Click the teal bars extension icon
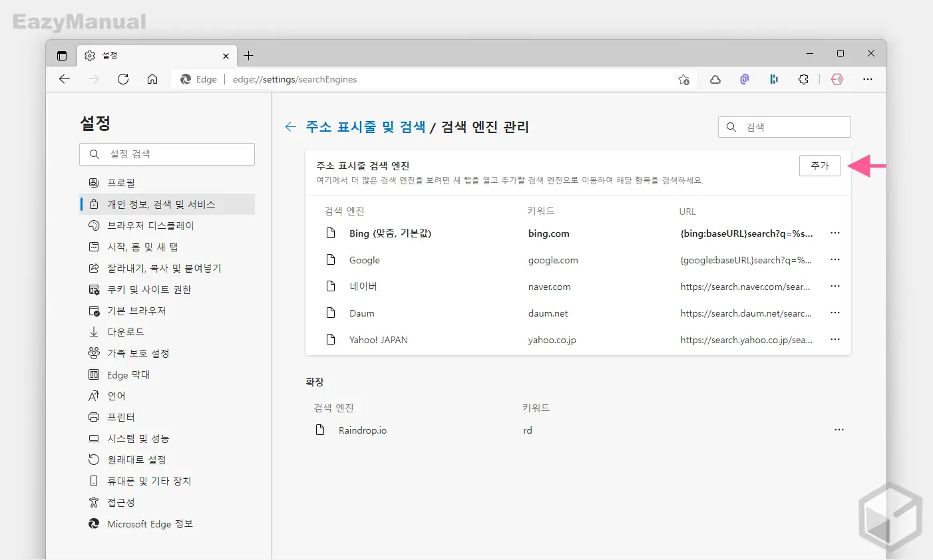 774,79
